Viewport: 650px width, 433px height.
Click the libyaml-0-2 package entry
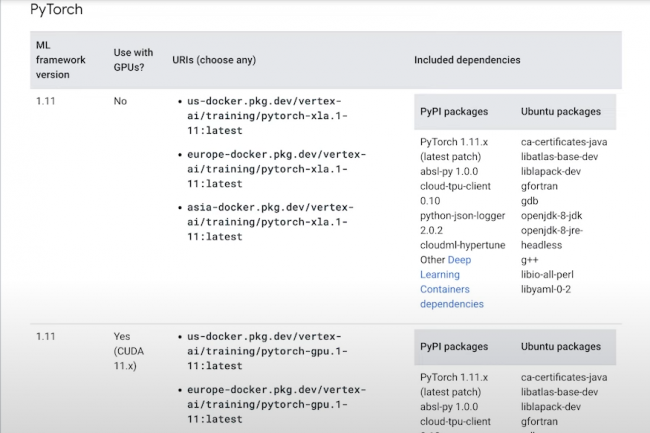pos(552,289)
